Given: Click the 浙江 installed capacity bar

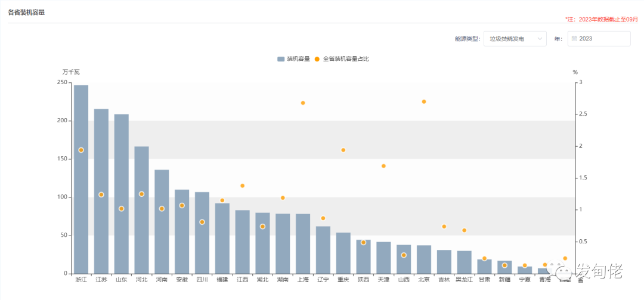Looking at the screenshot, I should pyautogui.click(x=81, y=180).
